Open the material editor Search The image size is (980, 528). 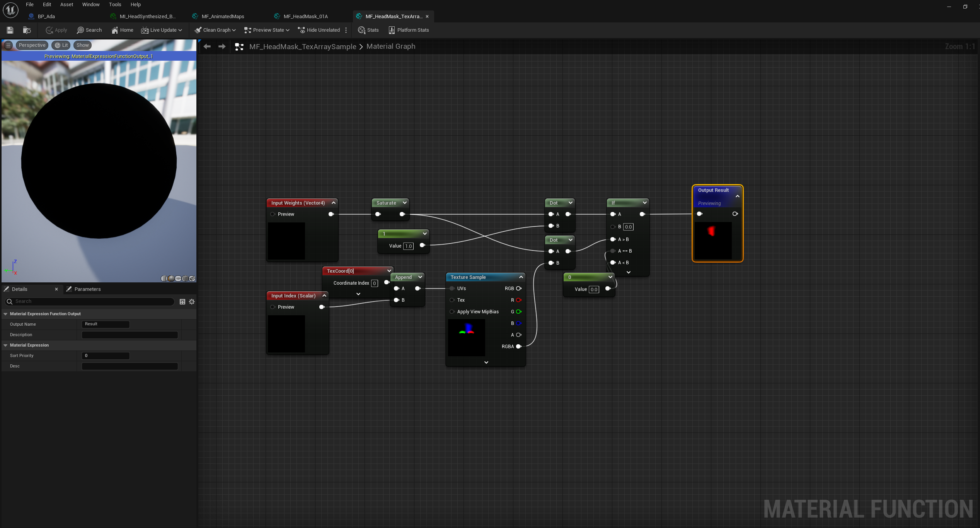pyautogui.click(x=89, y=30)
